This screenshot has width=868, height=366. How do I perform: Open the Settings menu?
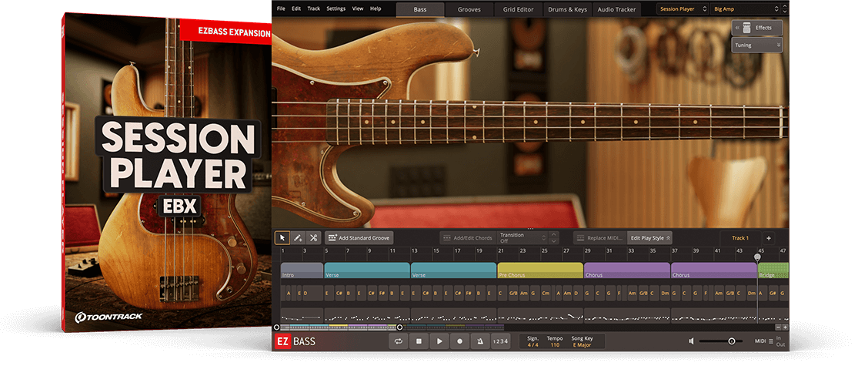click(x=336, y=9)
